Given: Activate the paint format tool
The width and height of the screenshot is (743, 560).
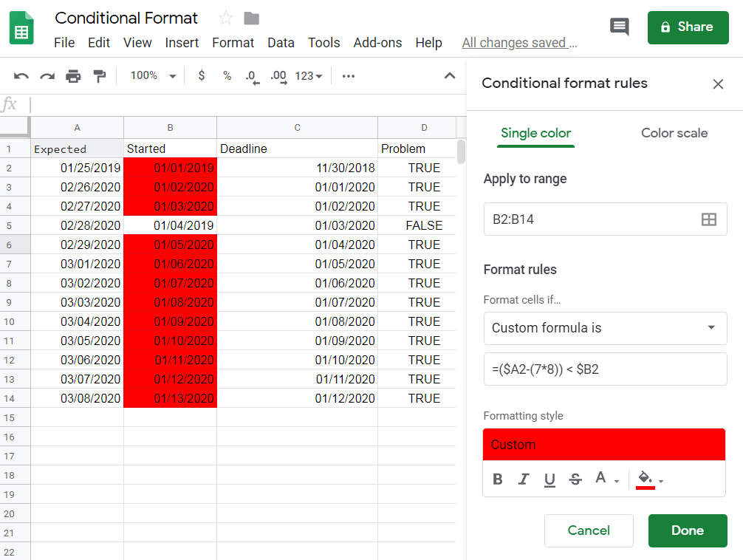Looking at the screenshot, I should [100, 76].
